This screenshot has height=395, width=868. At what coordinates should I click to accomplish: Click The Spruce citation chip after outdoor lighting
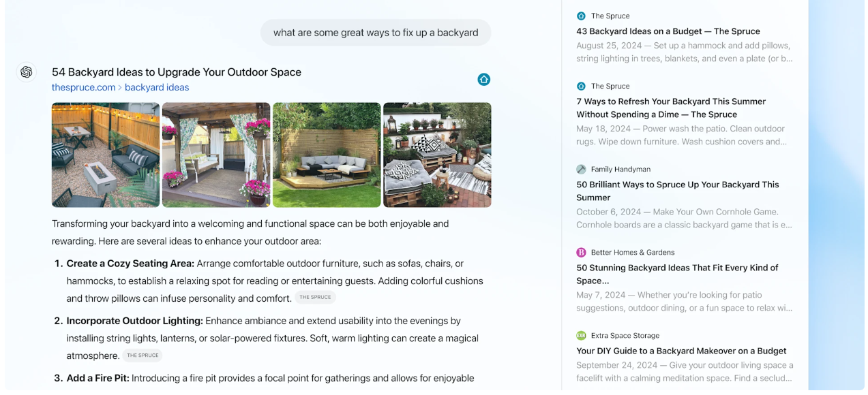click(x=143, y=355)
